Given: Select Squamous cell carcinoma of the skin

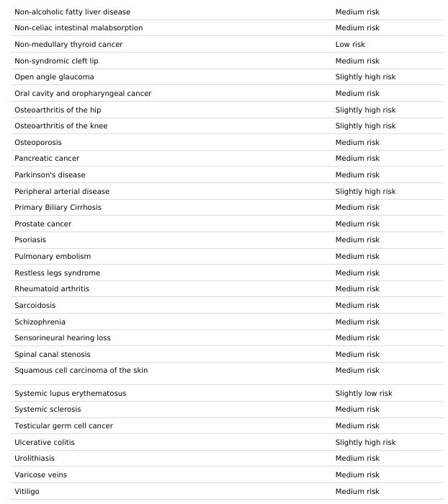Looking at the screenshot, I should (x=81, y=371).
